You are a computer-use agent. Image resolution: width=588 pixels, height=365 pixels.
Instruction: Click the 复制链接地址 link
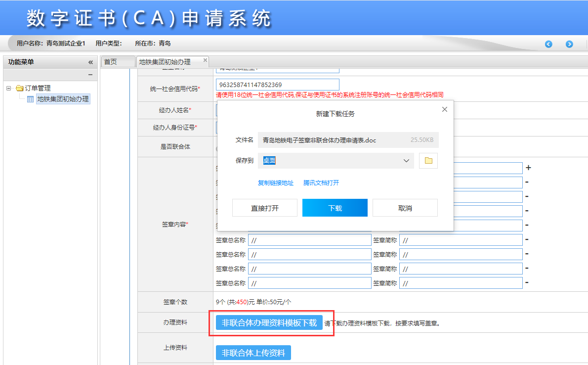(x=276, y=183)
